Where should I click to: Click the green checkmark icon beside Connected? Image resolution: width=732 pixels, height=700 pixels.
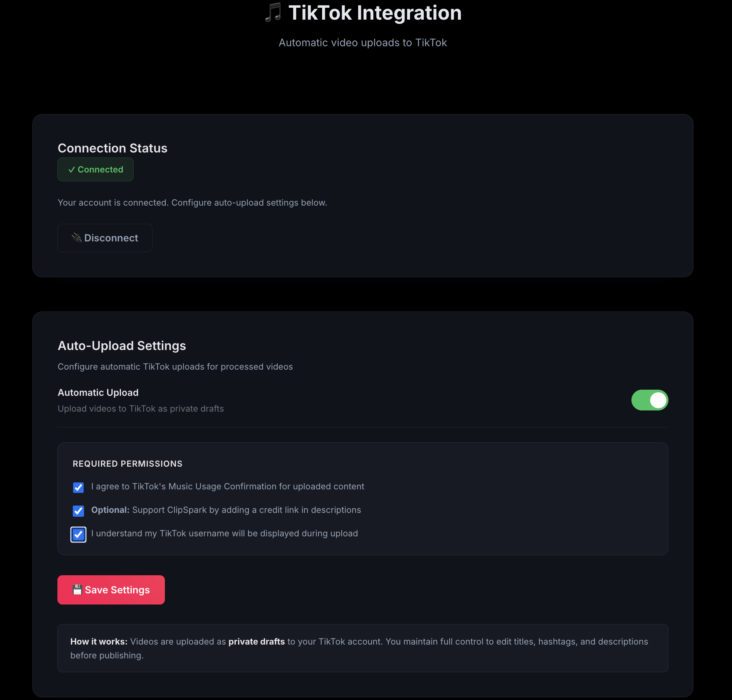(x=71, y=170)
